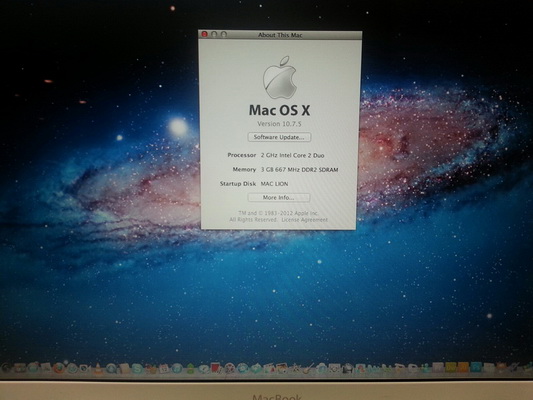Open the teal folder in dock
The height and width of the screenshot is (400, 533).
tap(476, 367)
